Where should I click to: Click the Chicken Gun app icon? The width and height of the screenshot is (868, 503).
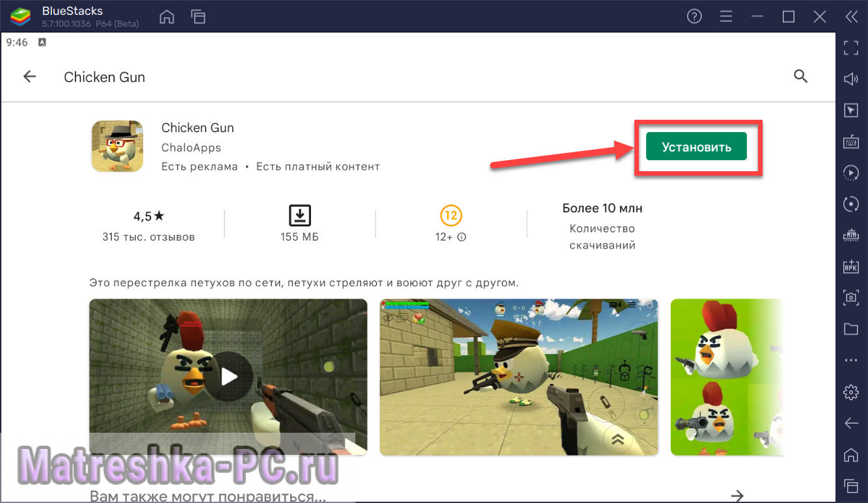click(117, 146)
